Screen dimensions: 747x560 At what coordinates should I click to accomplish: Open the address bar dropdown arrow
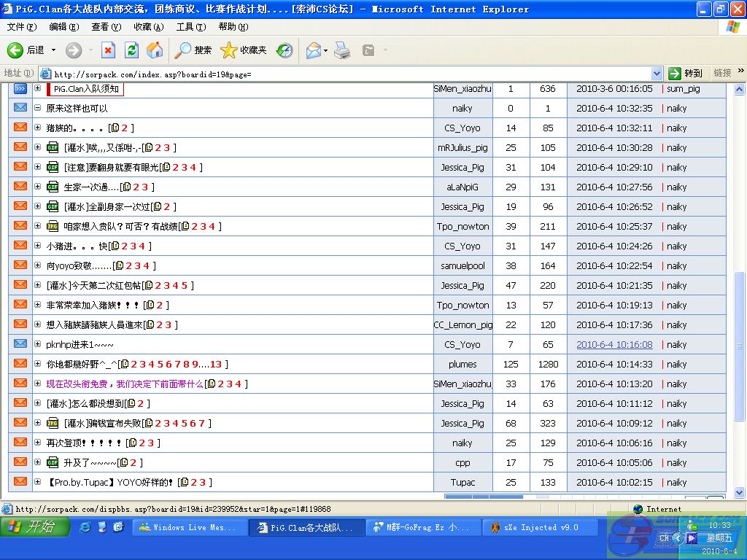coord(656,74)
